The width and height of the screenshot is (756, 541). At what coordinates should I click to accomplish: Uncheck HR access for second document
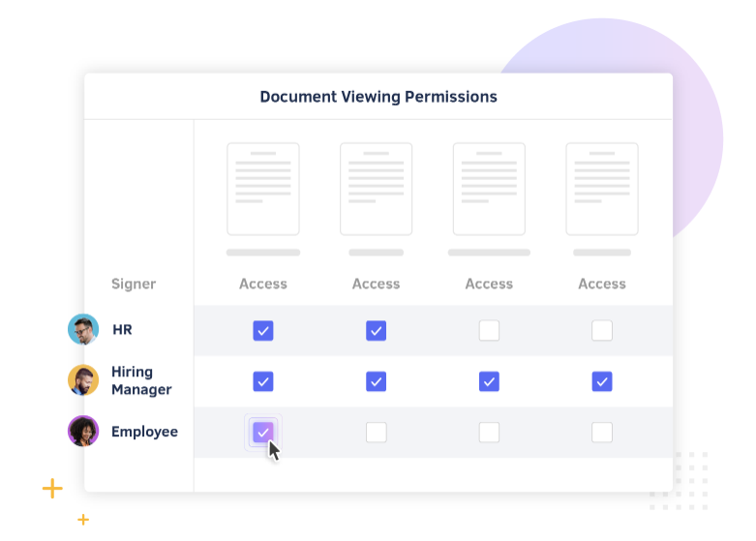(x=377, y=331)
